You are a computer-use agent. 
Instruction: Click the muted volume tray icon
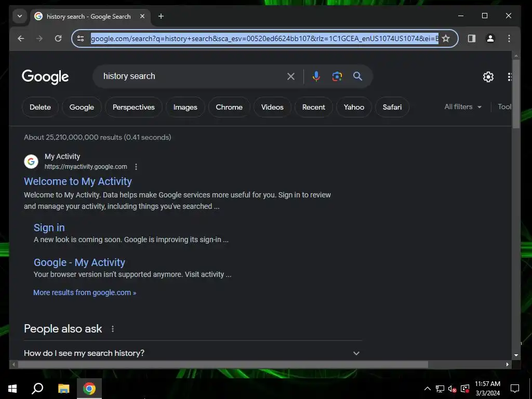(453, 389)
